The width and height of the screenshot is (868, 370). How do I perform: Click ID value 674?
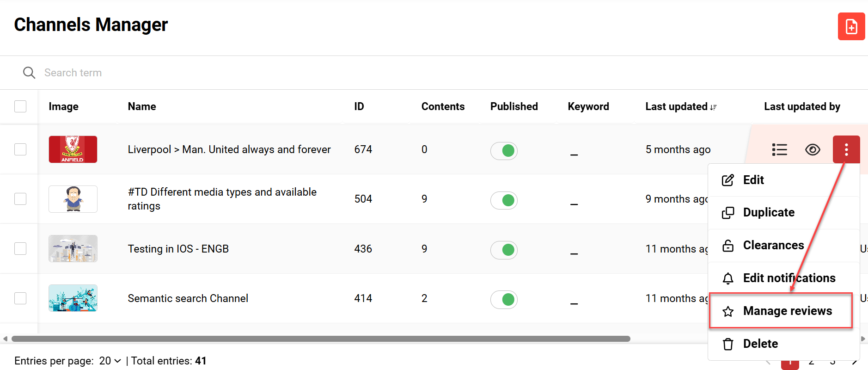pos(363,149)
